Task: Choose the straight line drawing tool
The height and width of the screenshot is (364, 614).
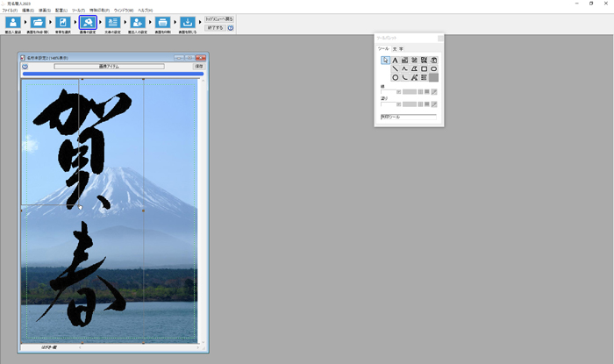Action: 395,68
